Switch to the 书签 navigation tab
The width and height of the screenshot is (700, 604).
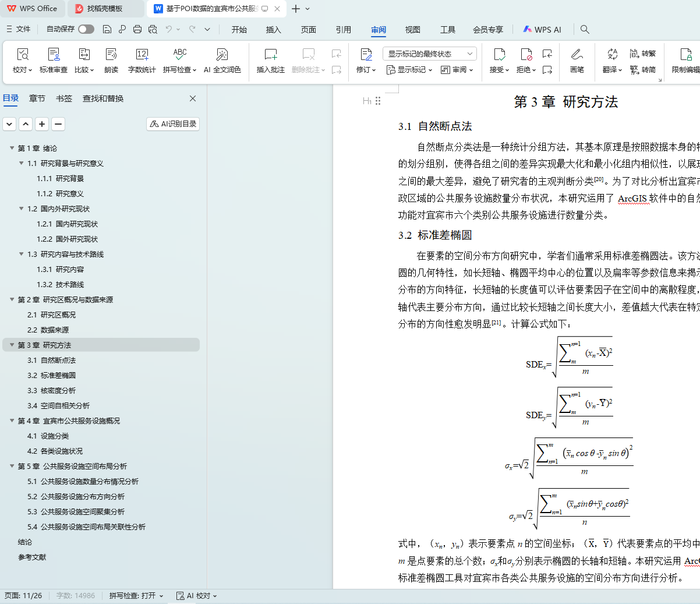64,98
